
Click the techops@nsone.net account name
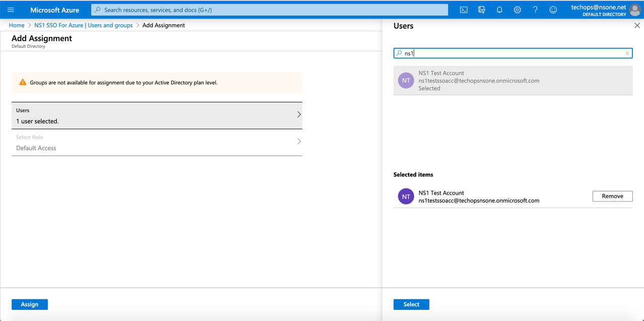pos(599,8)
